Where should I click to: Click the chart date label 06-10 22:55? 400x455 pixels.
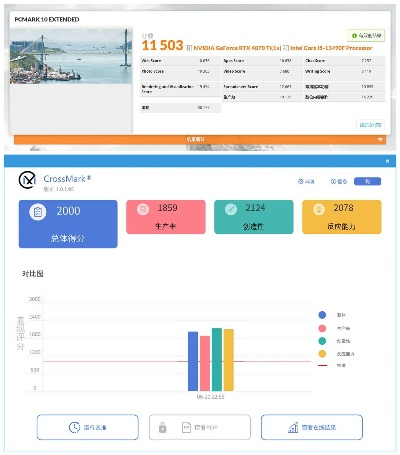coord(210,397)
